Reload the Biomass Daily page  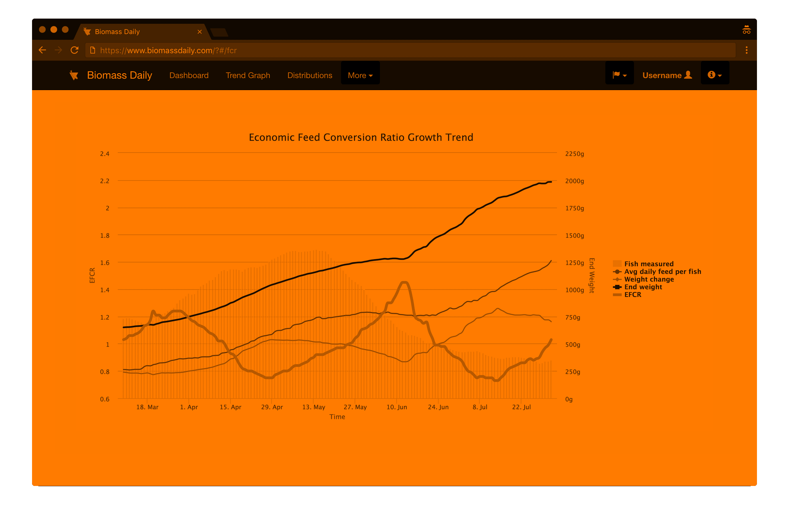(75, 50)
